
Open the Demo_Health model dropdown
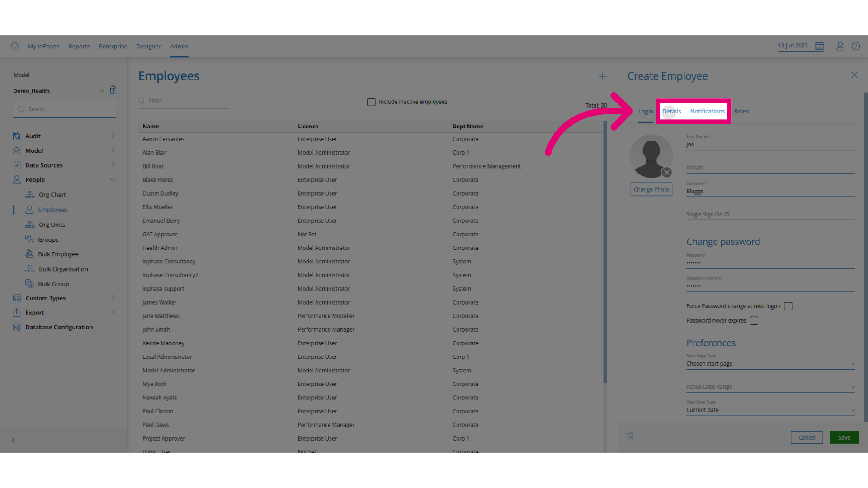click(x=102, y=91)
